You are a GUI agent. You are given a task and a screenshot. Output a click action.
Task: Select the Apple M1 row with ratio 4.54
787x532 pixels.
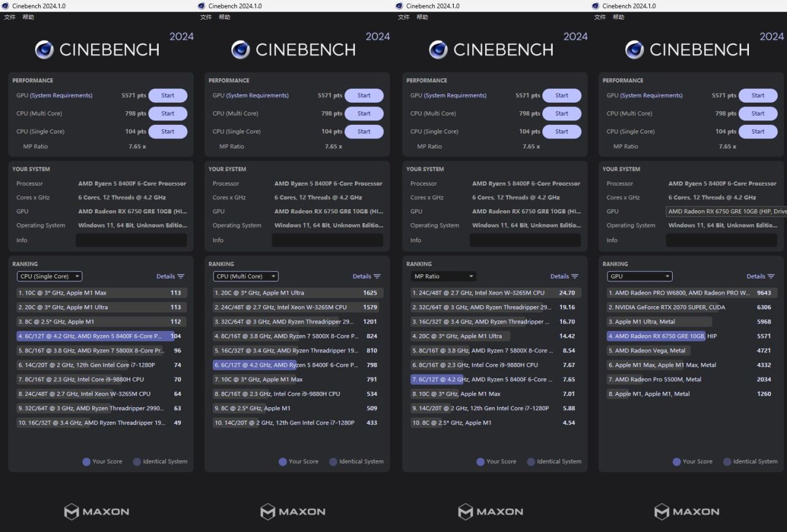point(496,423)
